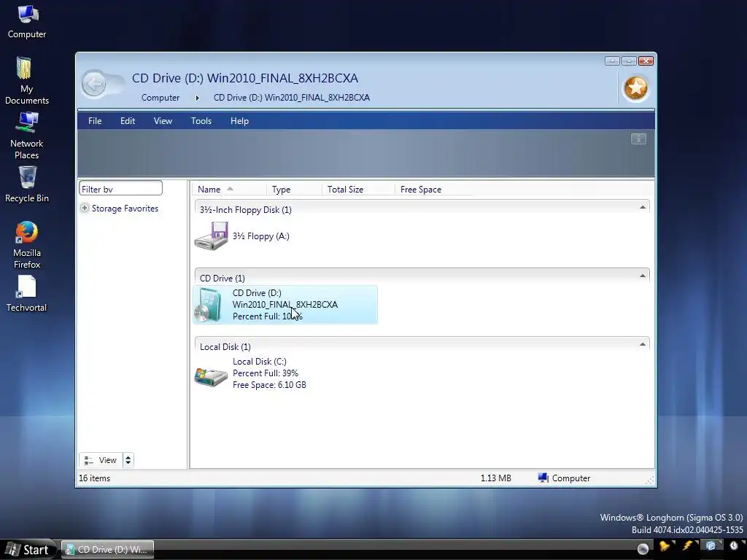The image size is (747, 560).
Task: Click the CD Drive (D:) taskbar button
Action: [x=108, y=550]
